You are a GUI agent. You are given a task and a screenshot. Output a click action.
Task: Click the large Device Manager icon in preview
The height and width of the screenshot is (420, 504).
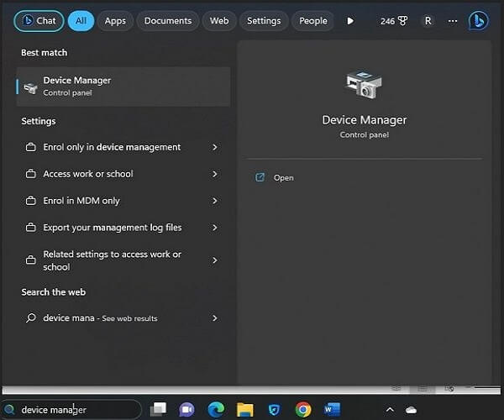[364, 85]
